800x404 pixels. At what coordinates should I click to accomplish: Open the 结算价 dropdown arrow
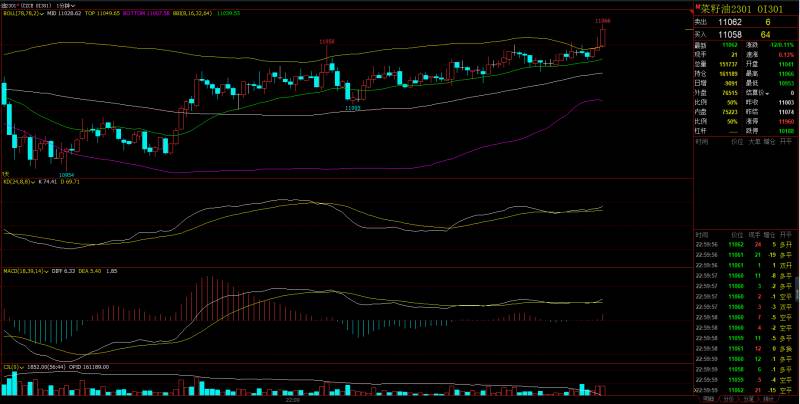tap(767, 93)
